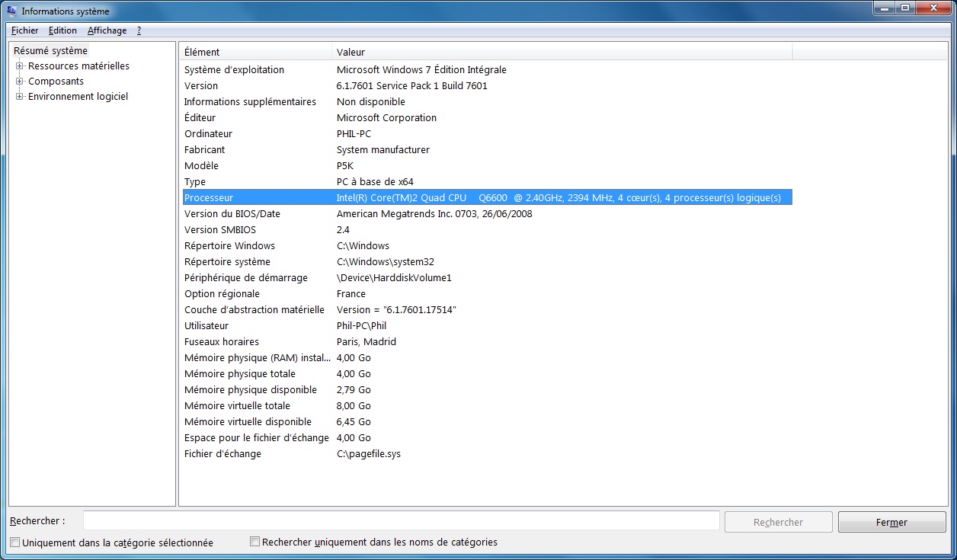Select the Répertoire Windows row
This screenshot has height=560, width=957.
(x=486, y=245)
